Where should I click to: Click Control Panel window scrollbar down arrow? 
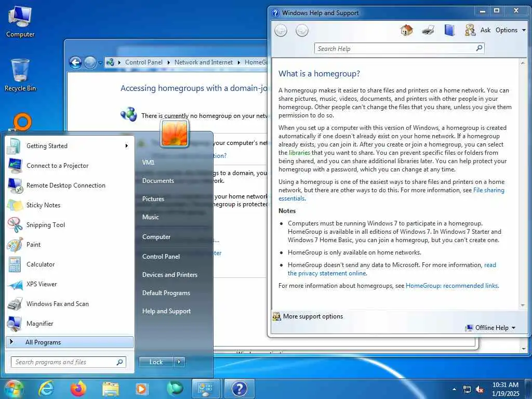pos(524,349)
